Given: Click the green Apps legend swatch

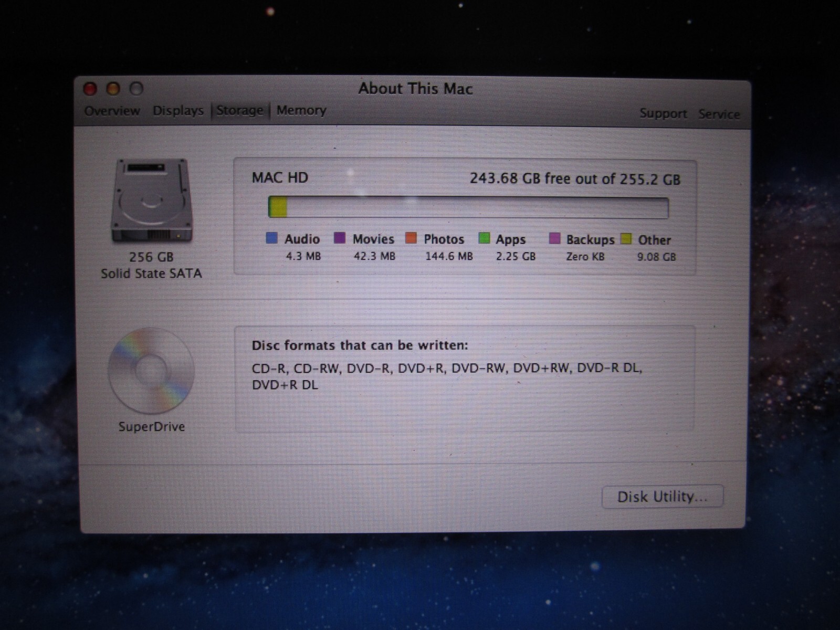Looking at the screenshot, I should pos(484,239).
